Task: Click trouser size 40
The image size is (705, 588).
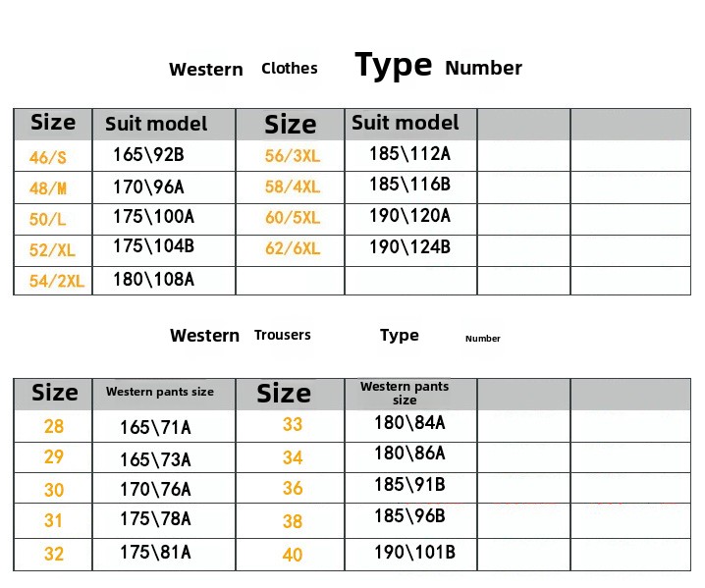Action: 293,555
